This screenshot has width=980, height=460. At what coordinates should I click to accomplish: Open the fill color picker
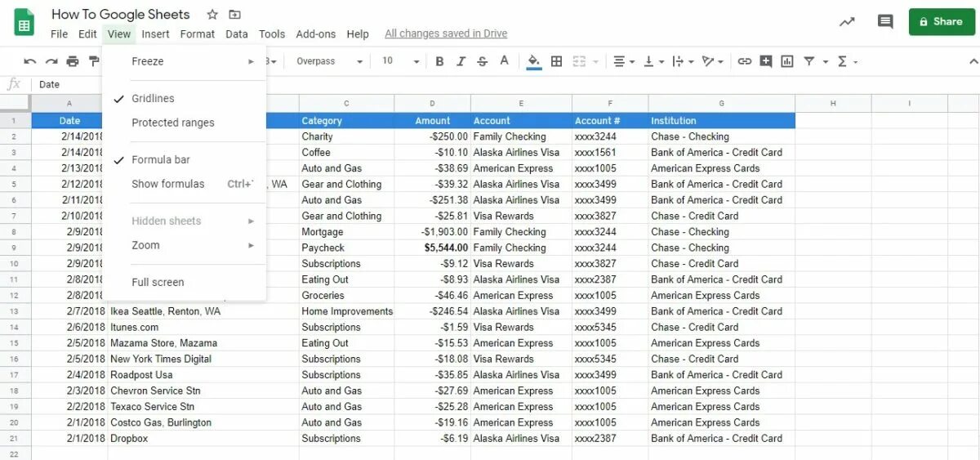(x=534, y=61)
